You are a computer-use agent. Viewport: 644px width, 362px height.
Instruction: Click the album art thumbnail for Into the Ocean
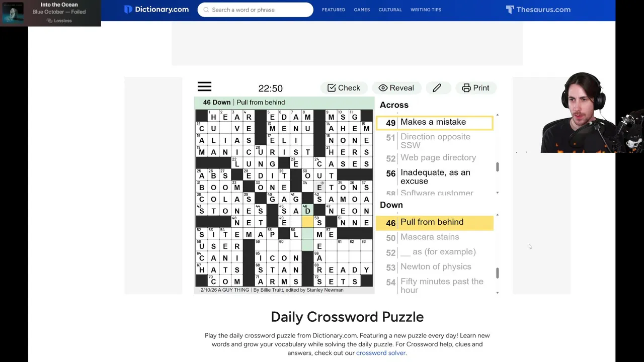(x=13, y=13)
